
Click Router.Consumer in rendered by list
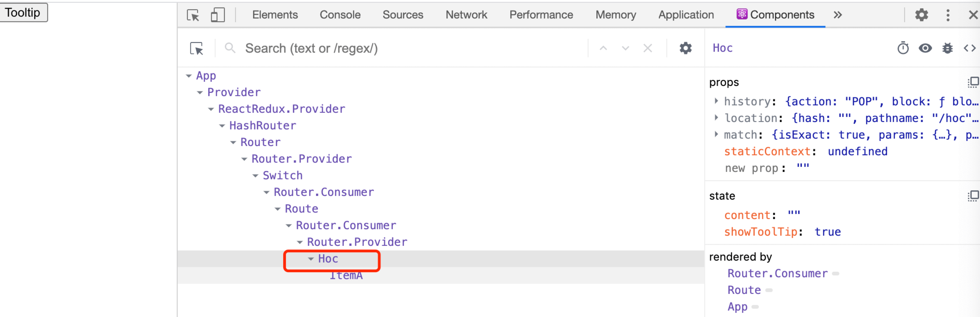pyautogui.click(x=777, y=273)
